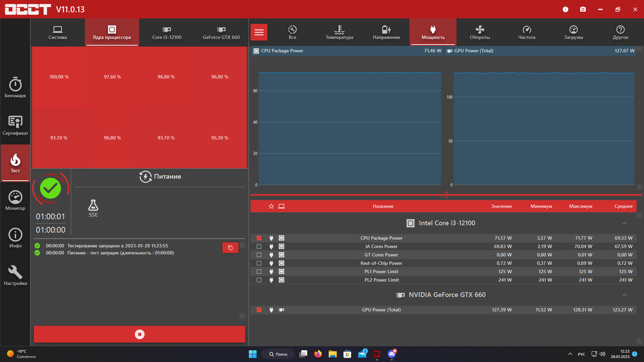Open the Бенчмарк sidebar section

point(15,87)
